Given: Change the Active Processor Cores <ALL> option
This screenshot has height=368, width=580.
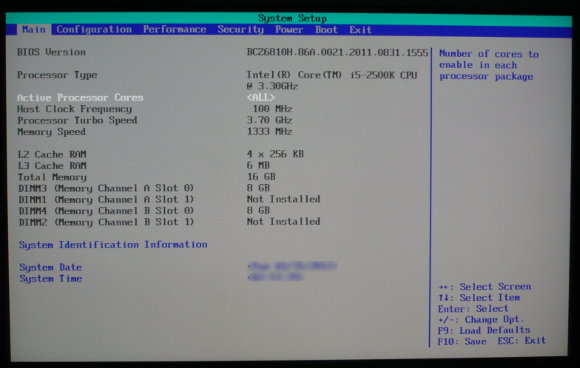Looking at the screenshot, I should pos(261,98).
